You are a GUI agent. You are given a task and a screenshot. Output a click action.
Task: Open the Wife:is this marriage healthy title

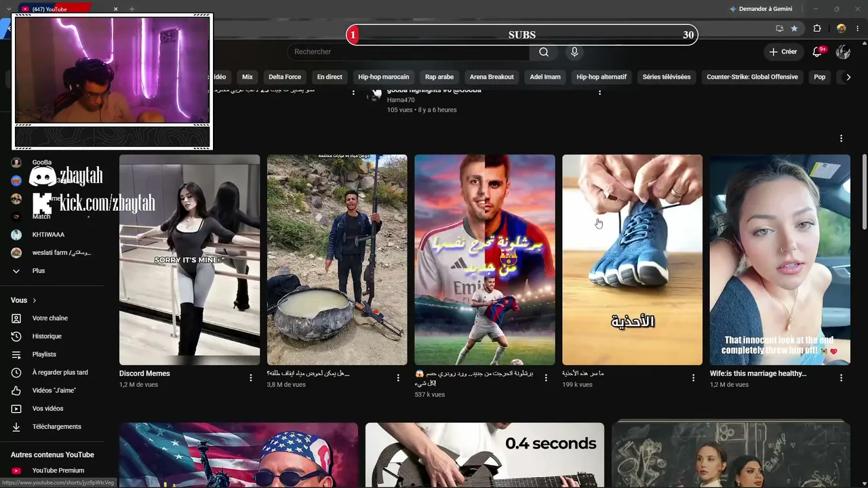pyautogui.click(x=758, y=373)
